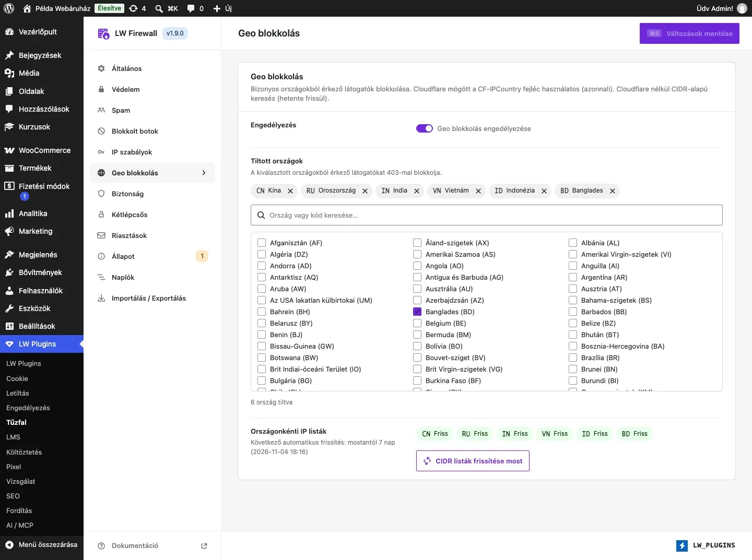Expand Geo blokkolás chevron in plugin menu
The height and width of the screenshot is (560, 752).
[204, 173]
